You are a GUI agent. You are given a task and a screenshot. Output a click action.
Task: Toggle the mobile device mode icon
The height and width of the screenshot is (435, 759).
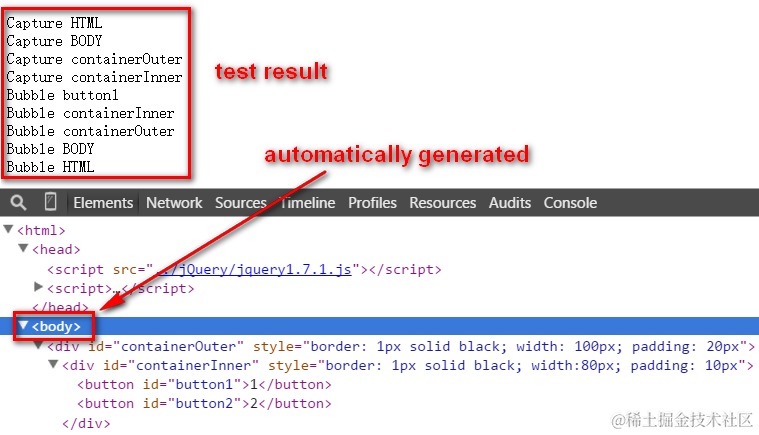point(50,202)
